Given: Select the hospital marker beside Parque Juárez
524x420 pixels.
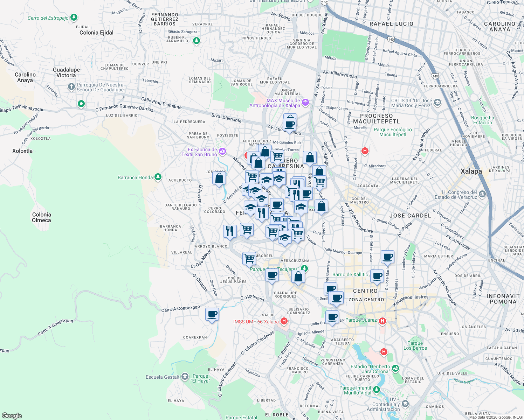Looking at the screenshot, I should tap(383, 321).
